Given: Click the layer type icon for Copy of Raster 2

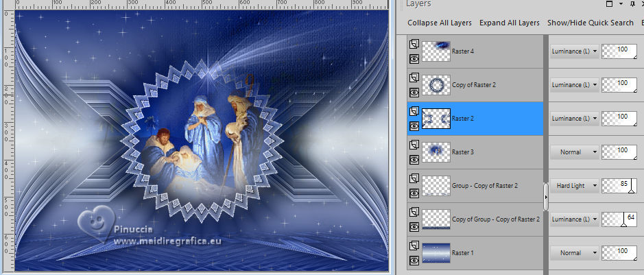Looking at the screenshot, I should pos(414,77).
